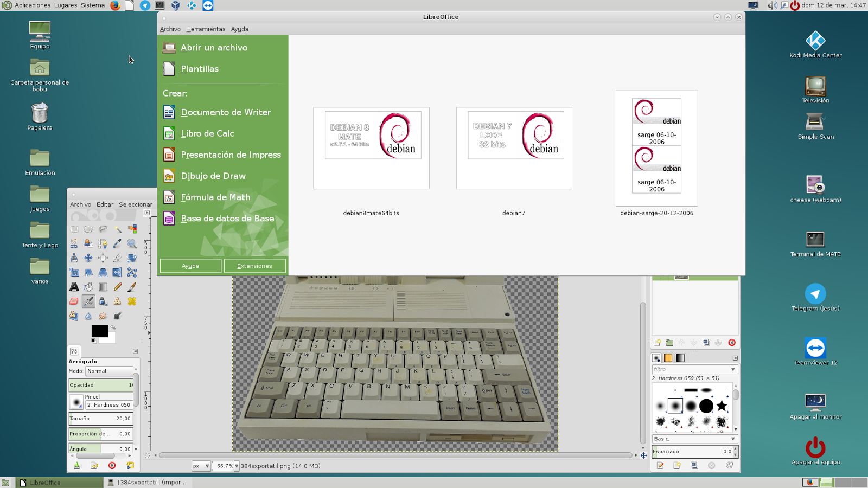Delete layer with red icon in Layers panel

tap(732, 343)
